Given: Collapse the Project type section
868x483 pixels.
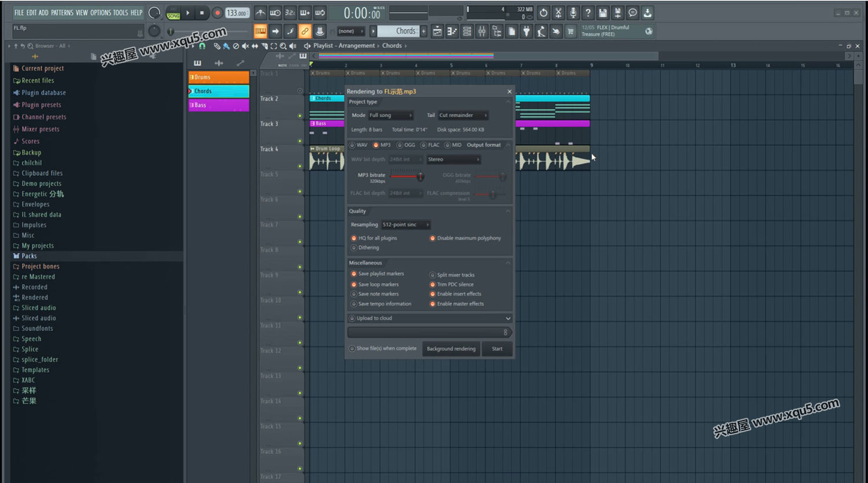Looking at the screenshot, I should (x=508, y=102).
